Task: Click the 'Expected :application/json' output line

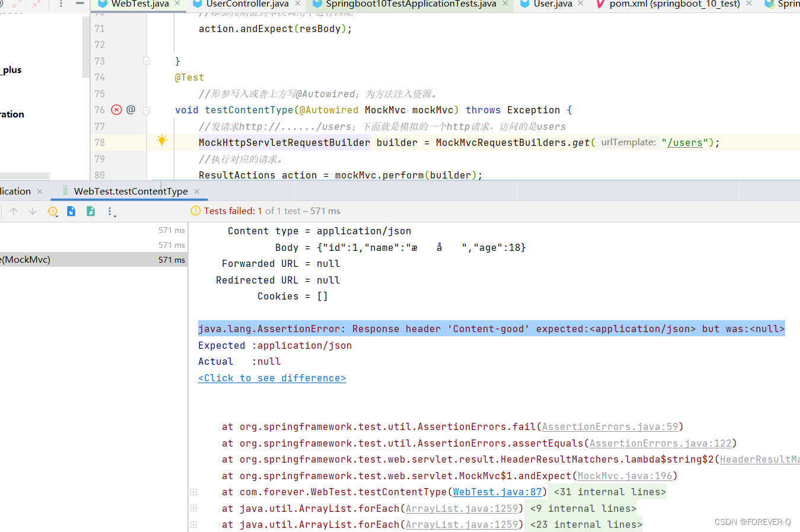Action: [275, 346]
